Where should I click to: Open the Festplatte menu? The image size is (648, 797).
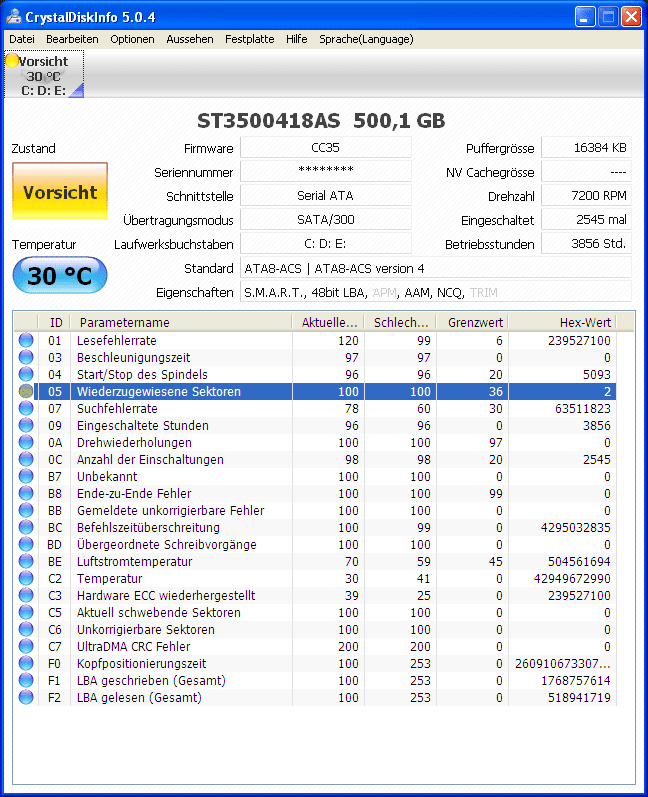pos(250,39)
